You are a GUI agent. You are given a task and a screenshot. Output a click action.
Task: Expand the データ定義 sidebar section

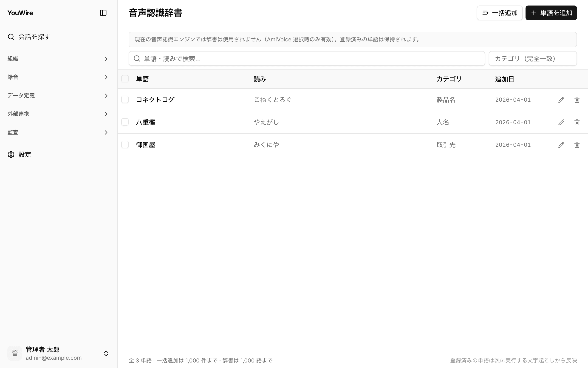tap(58, 96)
